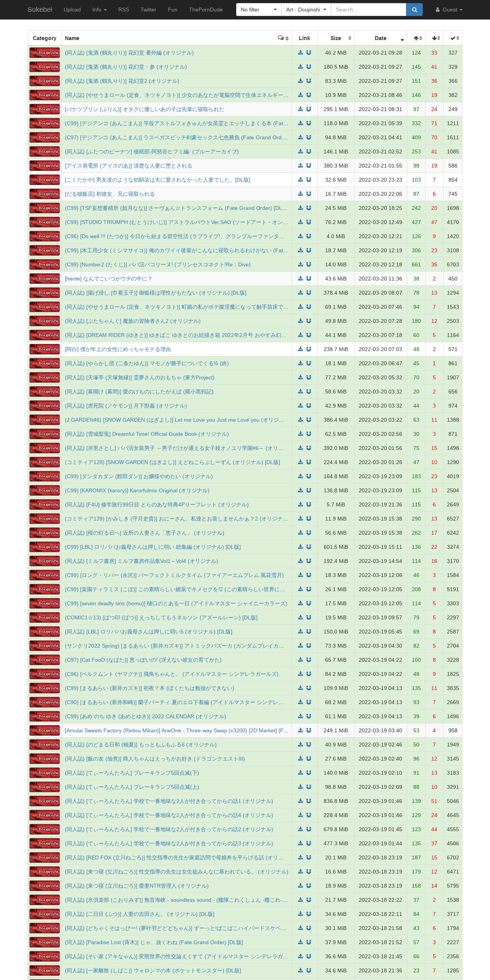This screenshot has width=490, height=980.
Task: Open magnet link for the 238.7 MiB entry
Action: pyautogui.click(x=309, y=349)
